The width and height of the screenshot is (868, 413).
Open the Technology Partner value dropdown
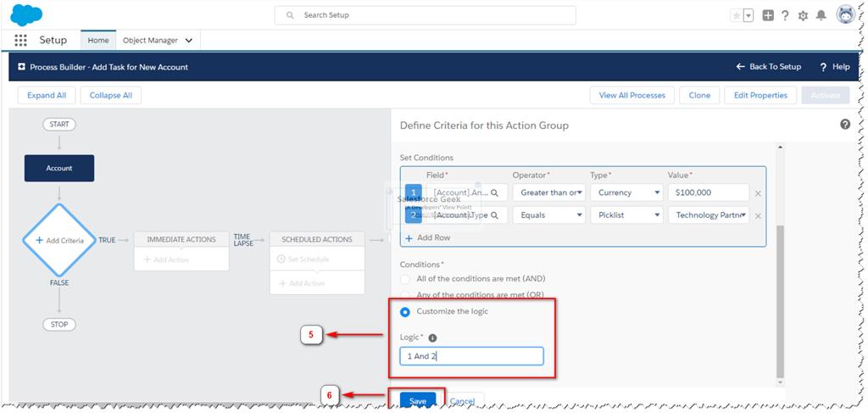coord(709,215)
